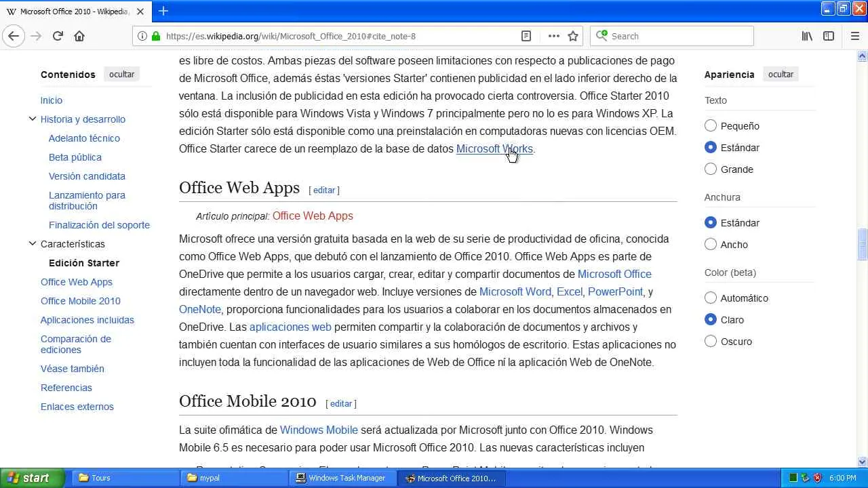Open the red Office Web Apps main article link
The width and height of the screenshot is (868, 488).
click(x=313, y=216)
